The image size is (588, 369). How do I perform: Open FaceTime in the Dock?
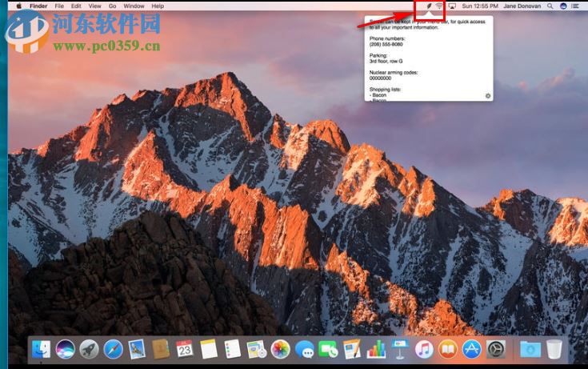pos(328,349)
